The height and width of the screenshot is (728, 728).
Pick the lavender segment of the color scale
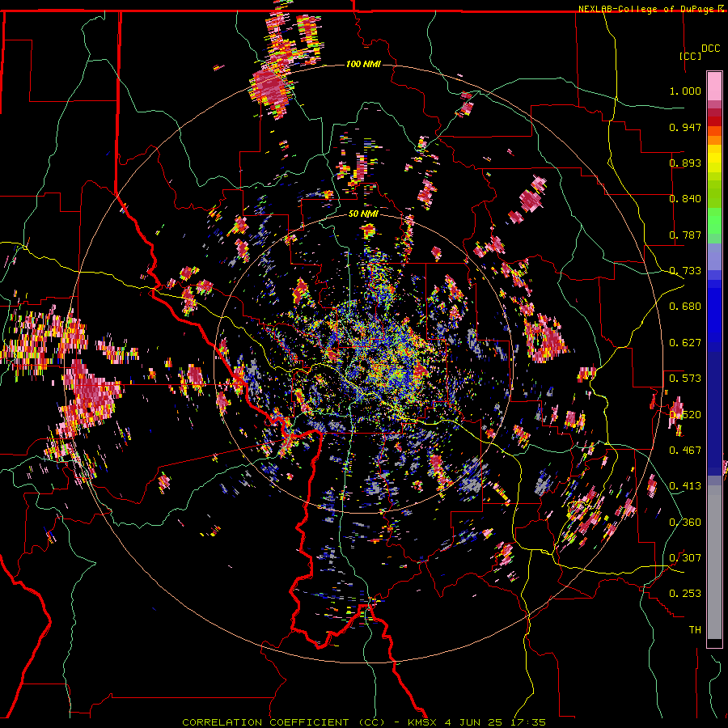pos(714,257)
